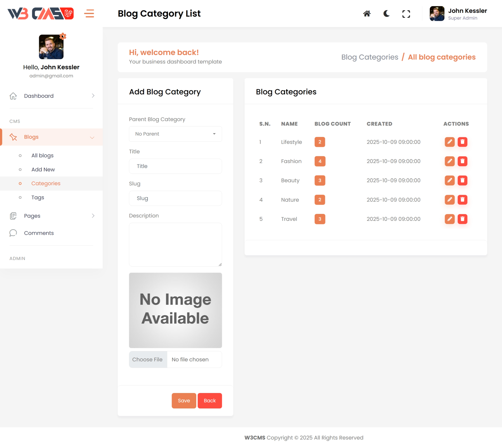Edit the Beauty category
The width and height of the screenshot is (502, 448).
(449, 180)
